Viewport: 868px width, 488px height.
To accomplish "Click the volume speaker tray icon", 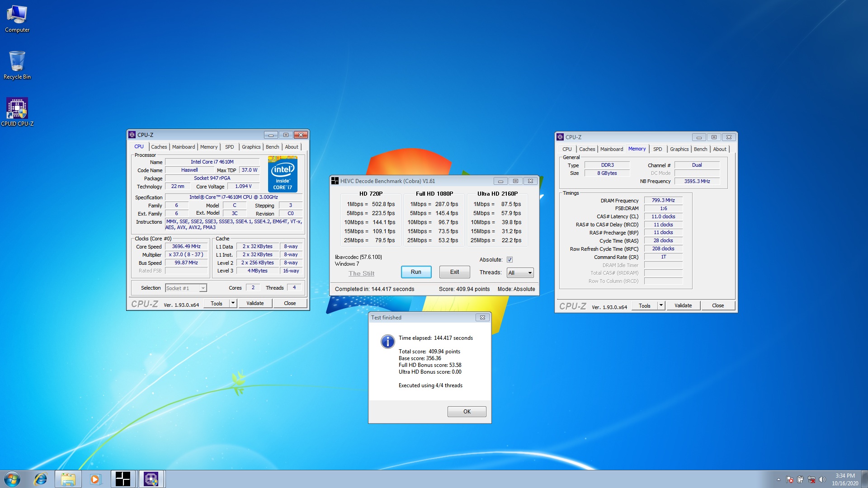I will [x=822, y=479].
